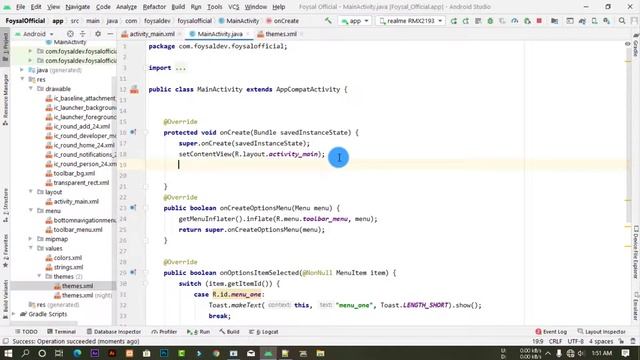
Task: Click the MainActivity breadcrumb
Action: click(x=239, y=21)
